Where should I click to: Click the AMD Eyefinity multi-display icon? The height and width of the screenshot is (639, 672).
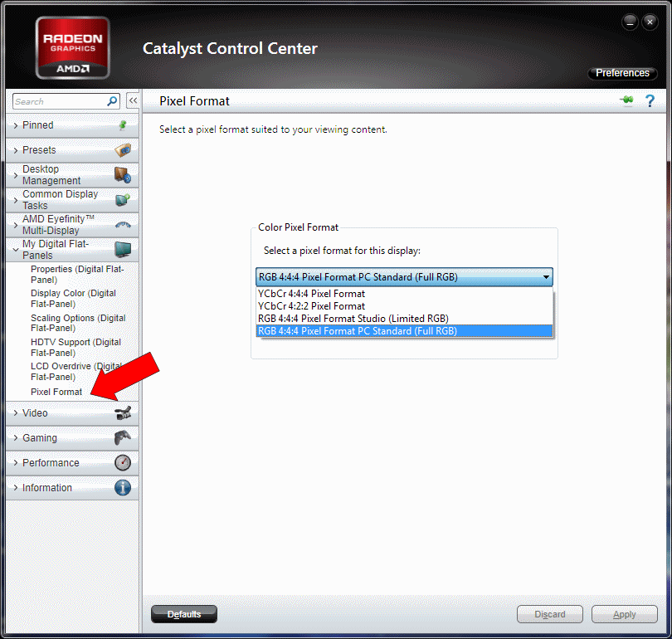pos(123,225)
